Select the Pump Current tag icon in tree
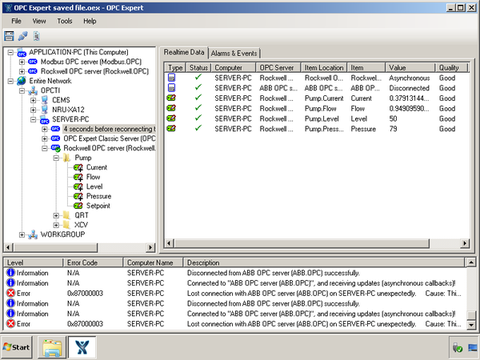480x360 pixels. click(x=78, y=167)
